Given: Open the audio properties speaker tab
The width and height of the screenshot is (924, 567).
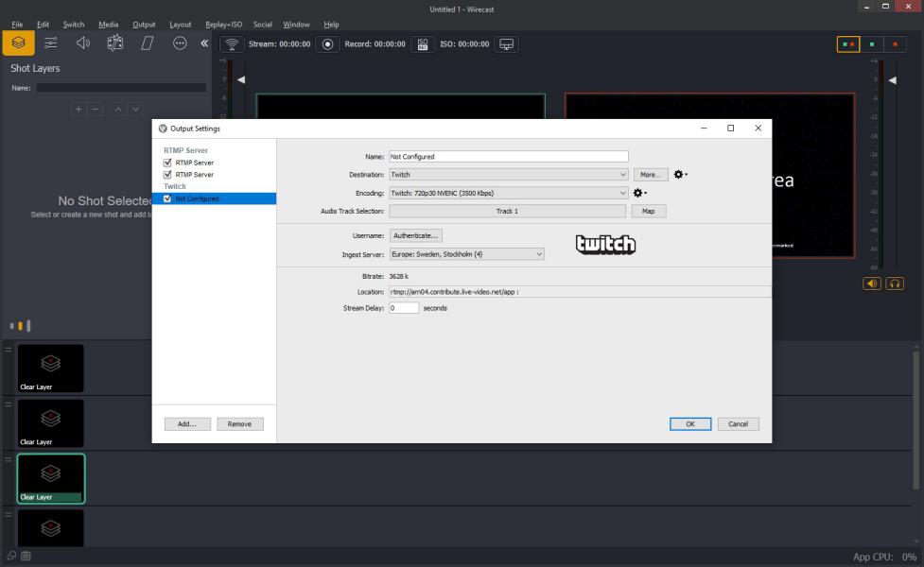Looking at the screenshot, I should pos(83,43).
